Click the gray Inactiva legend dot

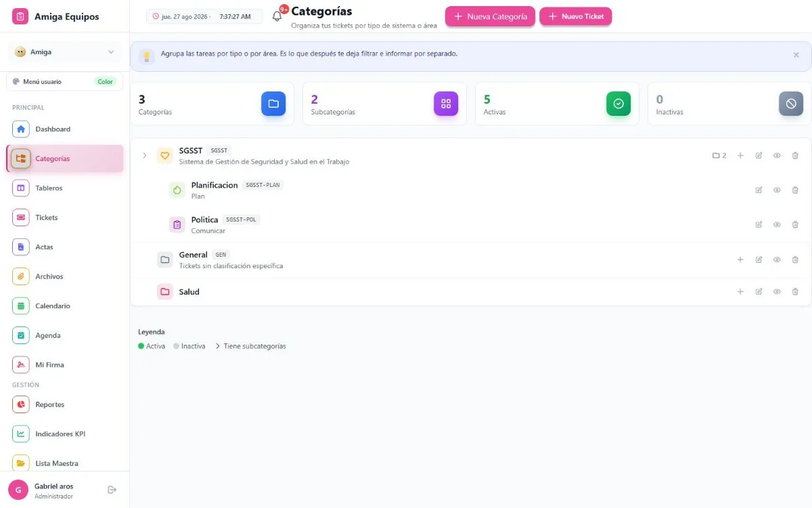[x=176, y=346]
